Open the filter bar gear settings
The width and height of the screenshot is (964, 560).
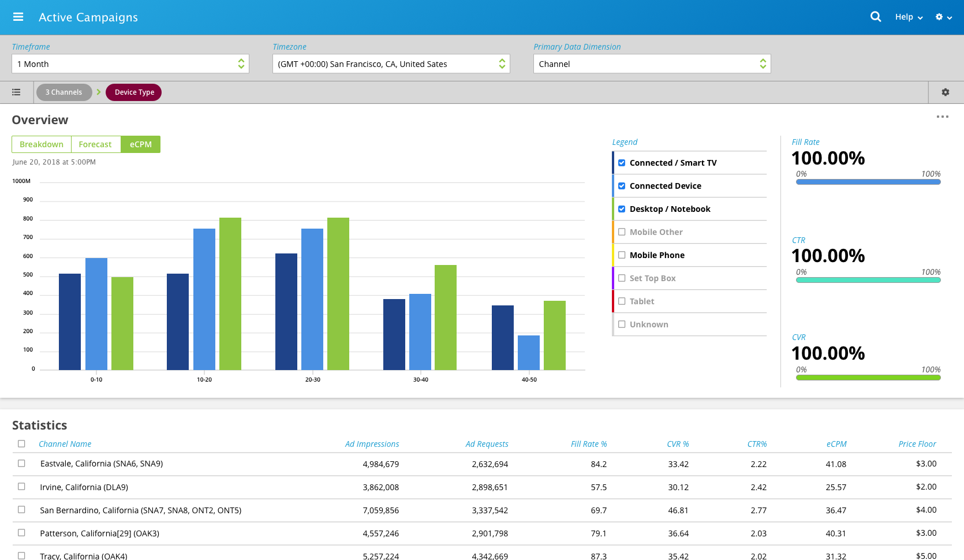coord(945,92)
